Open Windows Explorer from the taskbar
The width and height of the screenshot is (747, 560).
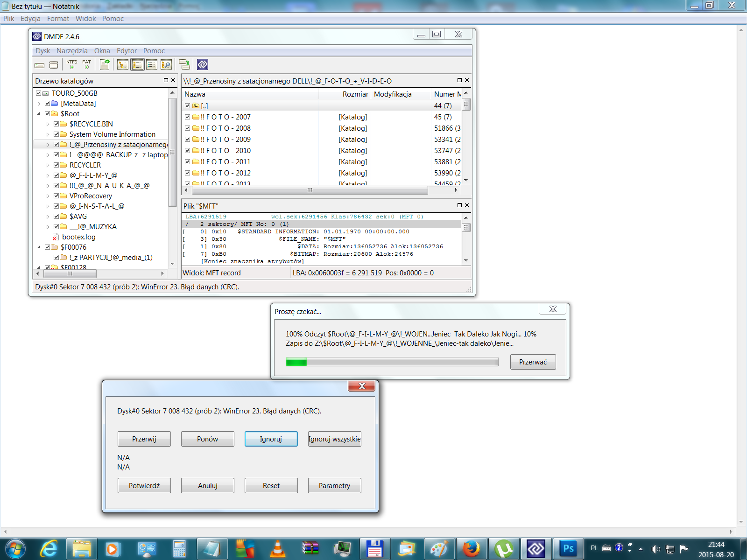(82, 549)
